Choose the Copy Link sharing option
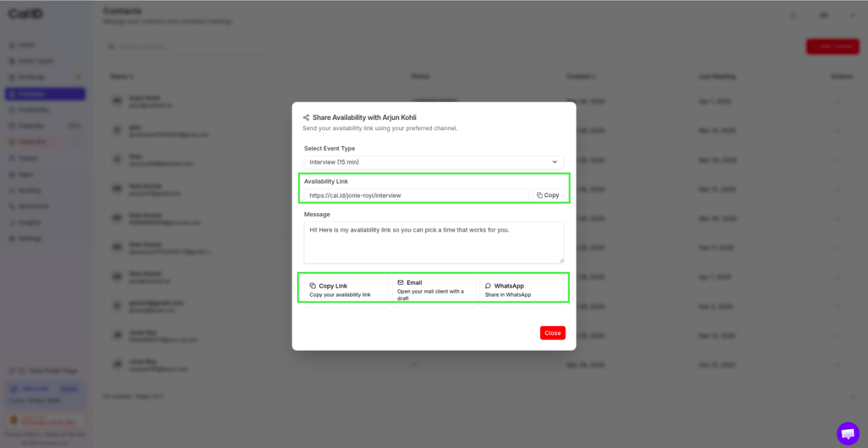868x448 pixels. pyautogui.click(x=346, y=290)
